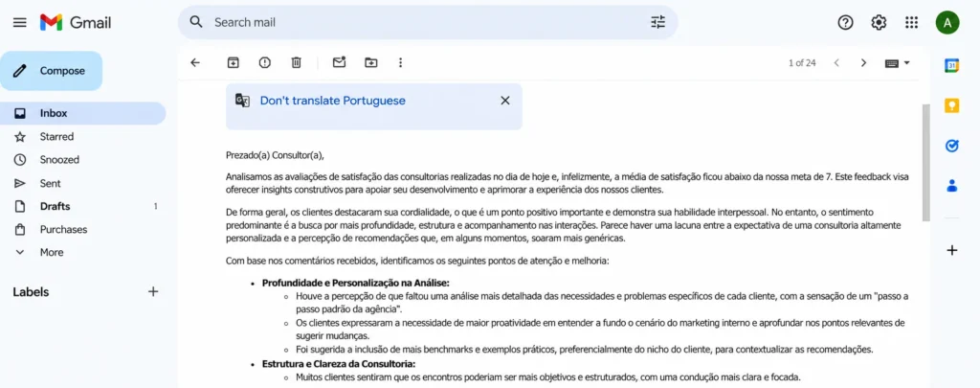This screenshot has height=388, width=980.
Task: Go to the older message arrow
Action: point(864,62)
